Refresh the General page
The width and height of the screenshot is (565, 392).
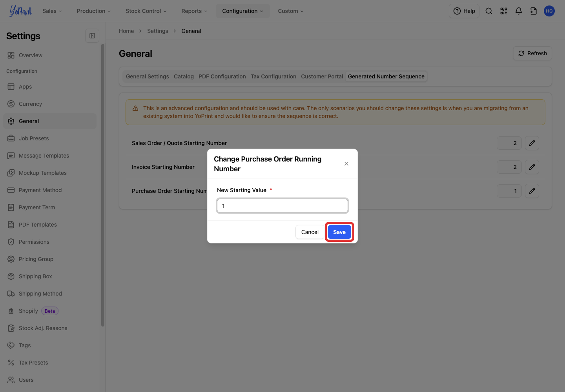pos(532,53)
